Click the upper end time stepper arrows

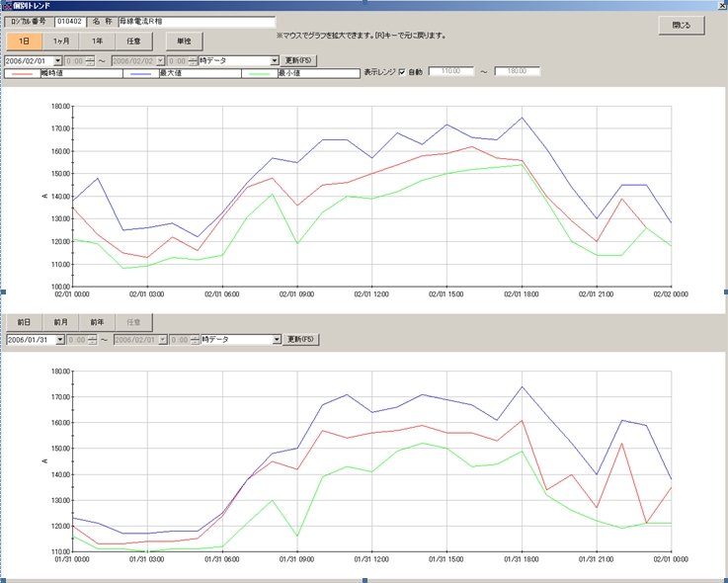click(x=193, y=61)
